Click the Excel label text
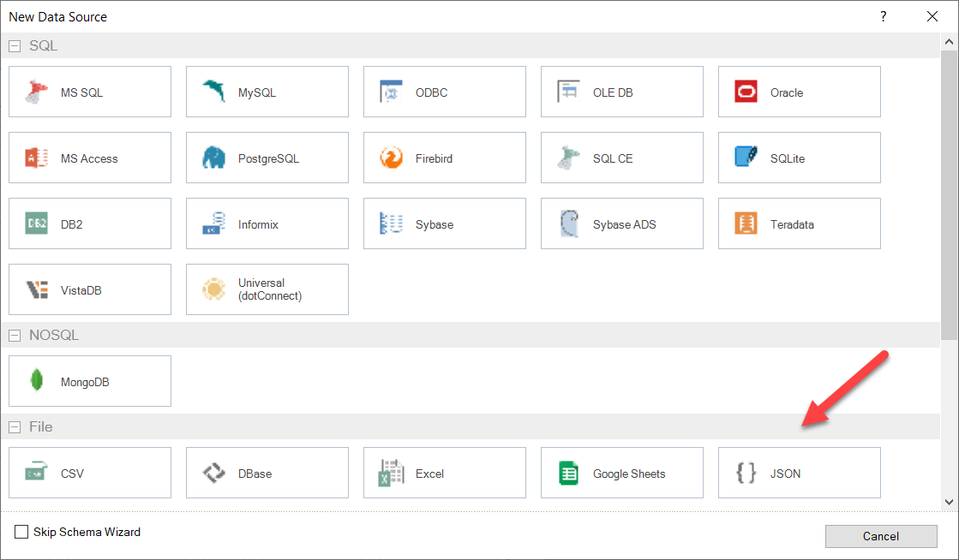959x560 pixels. tap(429, 474)
